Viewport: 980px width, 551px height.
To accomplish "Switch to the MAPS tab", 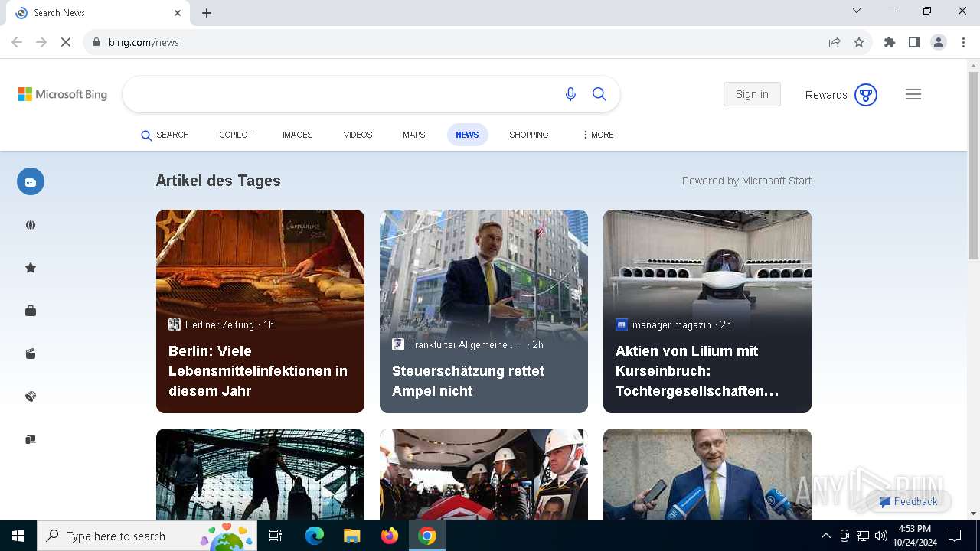I will click(x=414, y=135).
